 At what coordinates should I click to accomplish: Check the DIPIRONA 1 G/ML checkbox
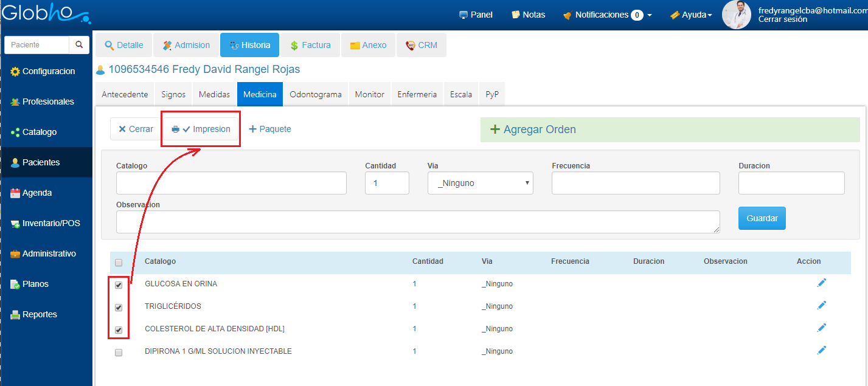pyautogui.click(x=119, y=352)
